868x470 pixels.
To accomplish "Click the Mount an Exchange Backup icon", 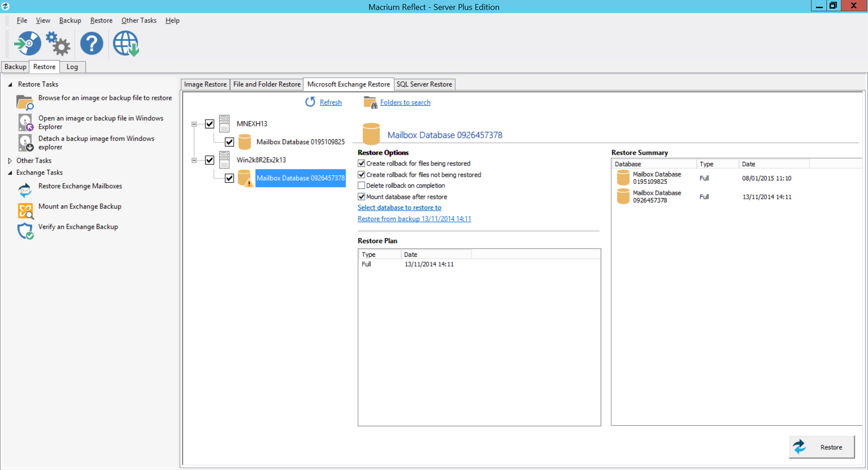I will pyautogui.click(x=25, y=211).
